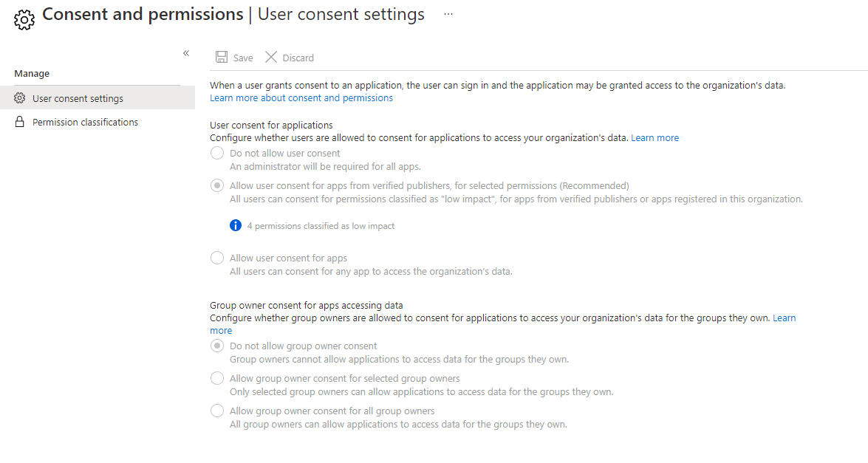Switch to Permission classifications
The image size is (868, 463).
(84, 121)
